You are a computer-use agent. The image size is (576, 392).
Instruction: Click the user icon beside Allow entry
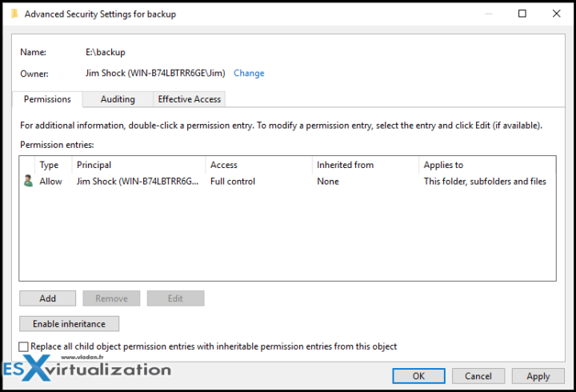tap(29, 182)
